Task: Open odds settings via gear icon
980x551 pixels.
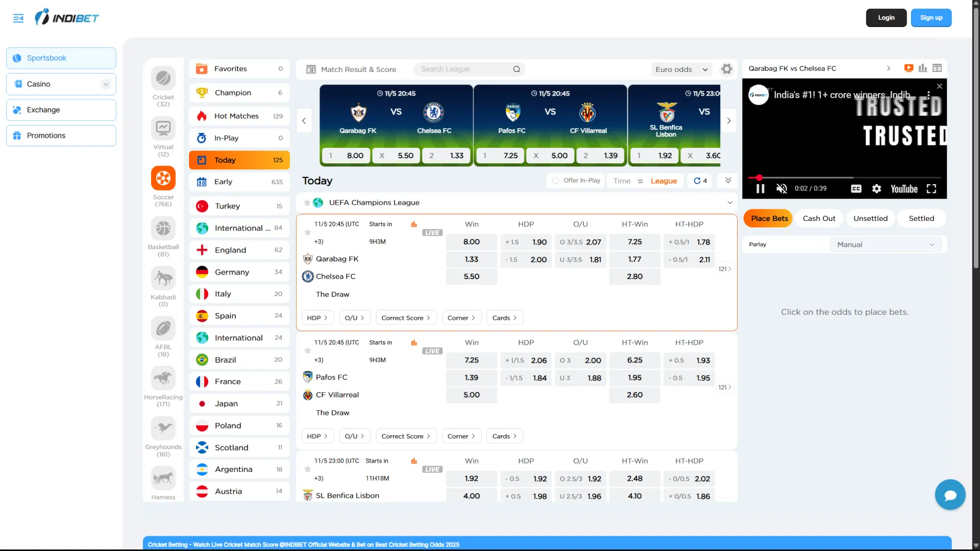Action: (x=726, y=69)
